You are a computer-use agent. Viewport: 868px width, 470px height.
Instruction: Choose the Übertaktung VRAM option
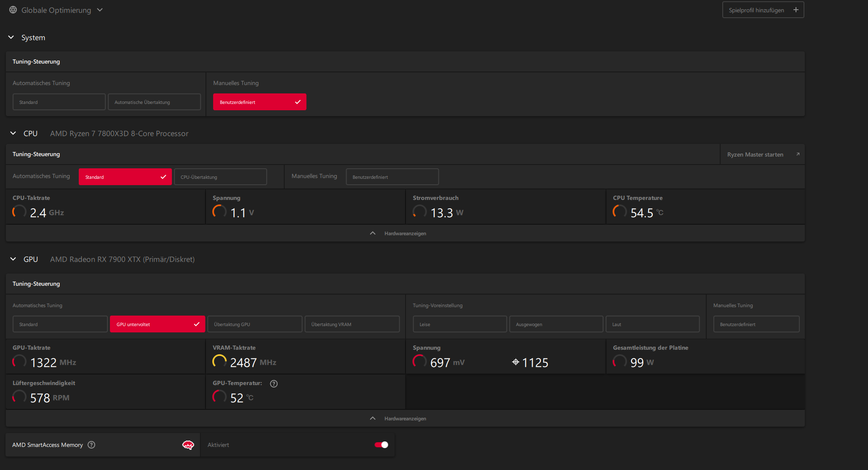click(352, 324)
